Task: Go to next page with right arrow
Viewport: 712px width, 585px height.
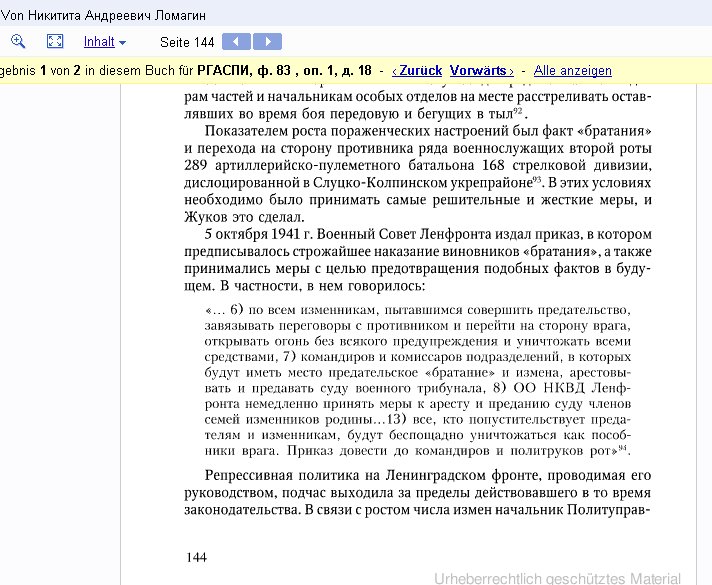Action: tap(267, 42)
